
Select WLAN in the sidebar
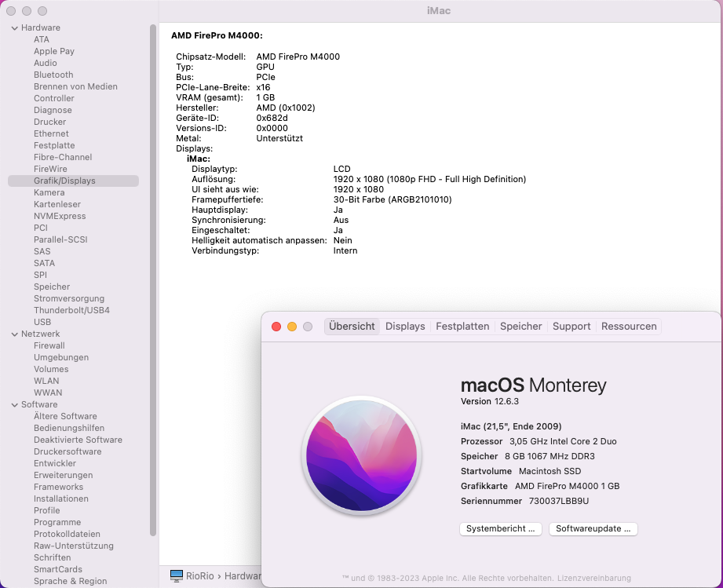click(46, 381)
